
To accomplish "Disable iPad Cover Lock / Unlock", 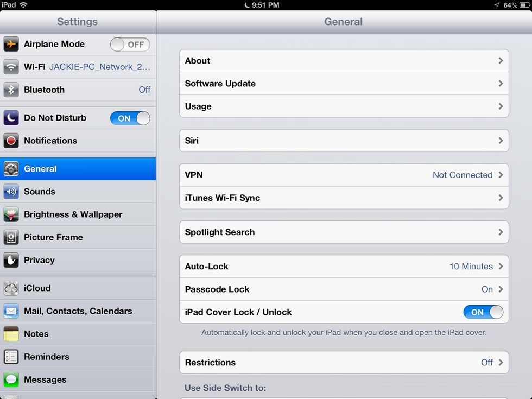I will point(483,312).
